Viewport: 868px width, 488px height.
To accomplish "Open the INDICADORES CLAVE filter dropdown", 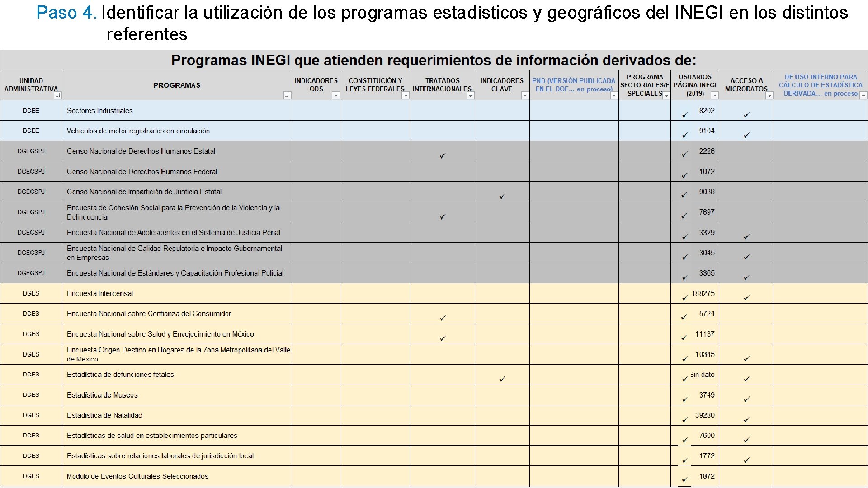I will 525,95.
